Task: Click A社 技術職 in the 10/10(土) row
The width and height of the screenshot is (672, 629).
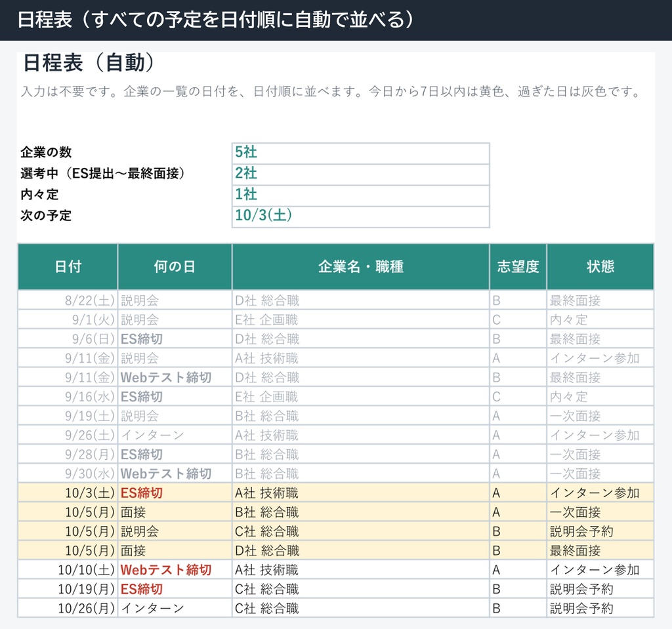Action: (x=266, y=570)
